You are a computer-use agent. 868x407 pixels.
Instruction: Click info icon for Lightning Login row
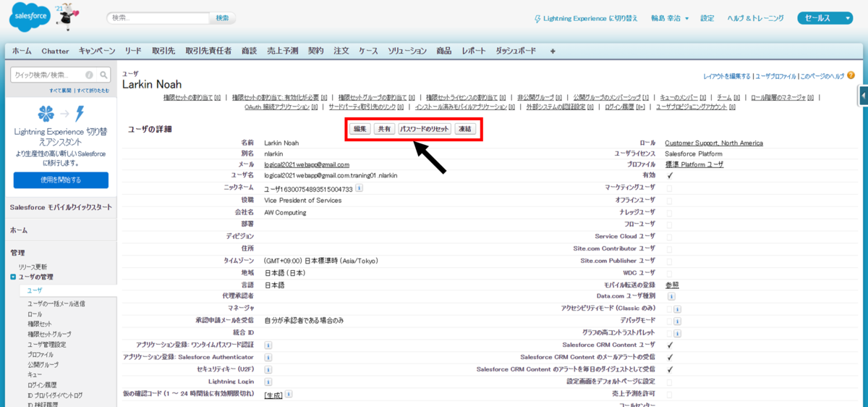(268, 381)
